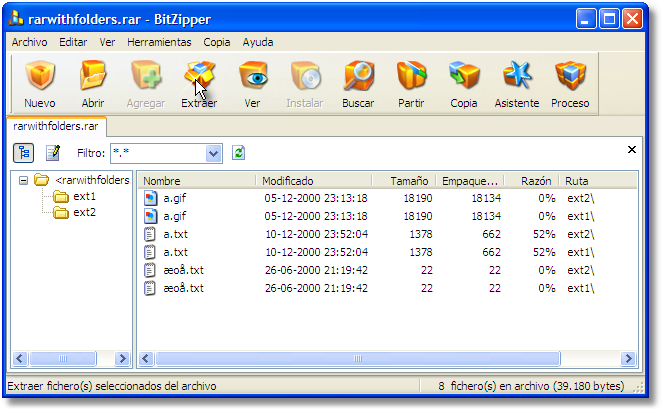Viewport: 663px width, 412px height.
Task: Open the Copia menu in menu bar
Action: 216,42
